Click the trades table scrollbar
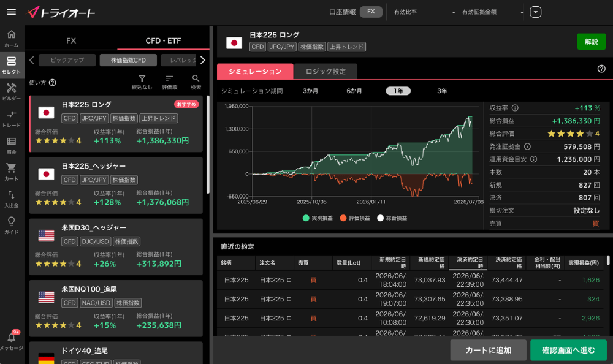 pos(608,260)
